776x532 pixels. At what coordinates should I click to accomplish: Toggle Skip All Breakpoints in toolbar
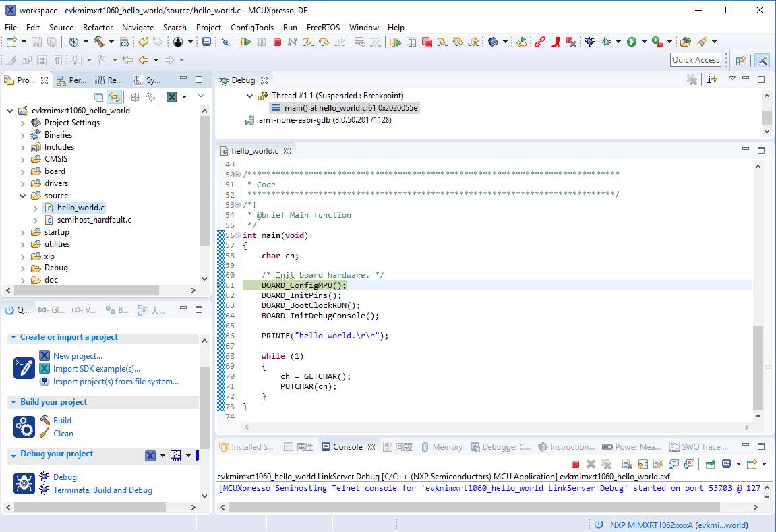pos(225,42)
